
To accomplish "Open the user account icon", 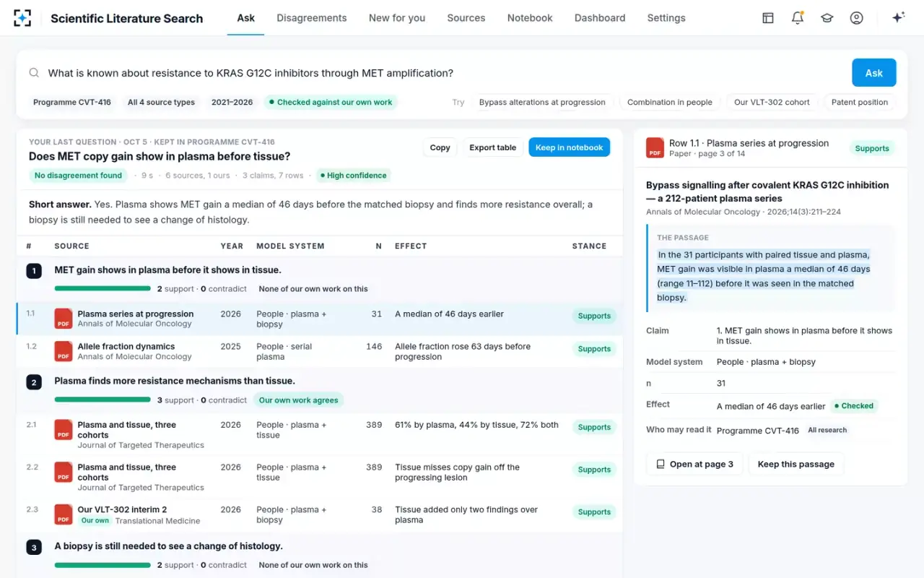I will (857, 18).
